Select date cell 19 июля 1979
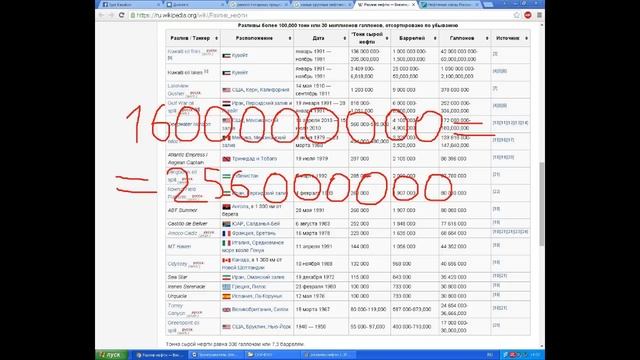The height and width of the screenshot is (360, 640). pos(321,159)
